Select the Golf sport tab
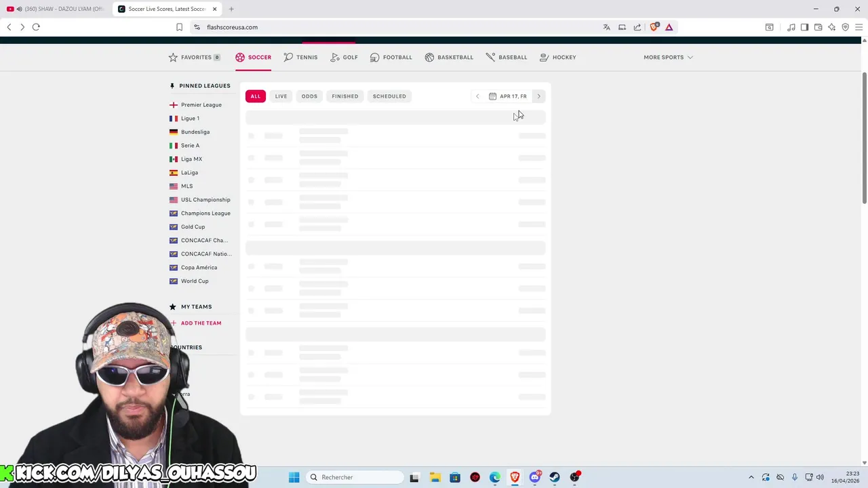The image size is (868, 488). [x=344, y=57]
